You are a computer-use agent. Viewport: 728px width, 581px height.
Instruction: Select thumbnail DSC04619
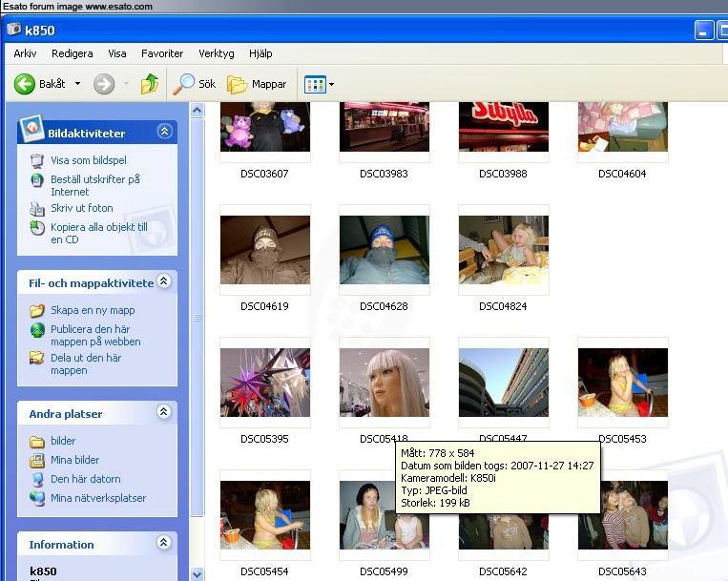coord(265,250)
